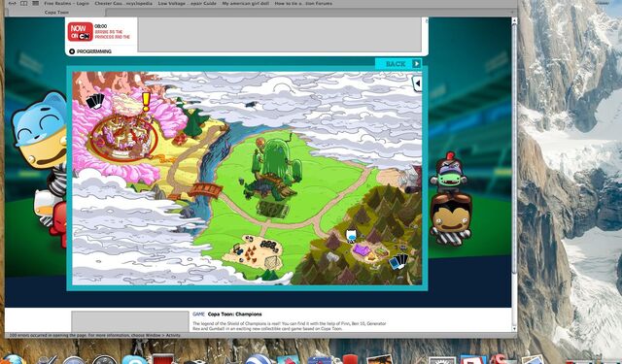Click the Show all bookmarks book icon
The height and width of the screenshot is (364, 622).
click(23, 3)
